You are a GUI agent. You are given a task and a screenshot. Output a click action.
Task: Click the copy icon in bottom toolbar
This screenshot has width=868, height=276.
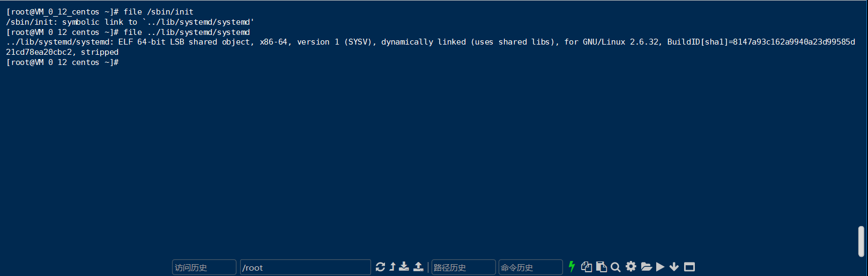(587, 267)
